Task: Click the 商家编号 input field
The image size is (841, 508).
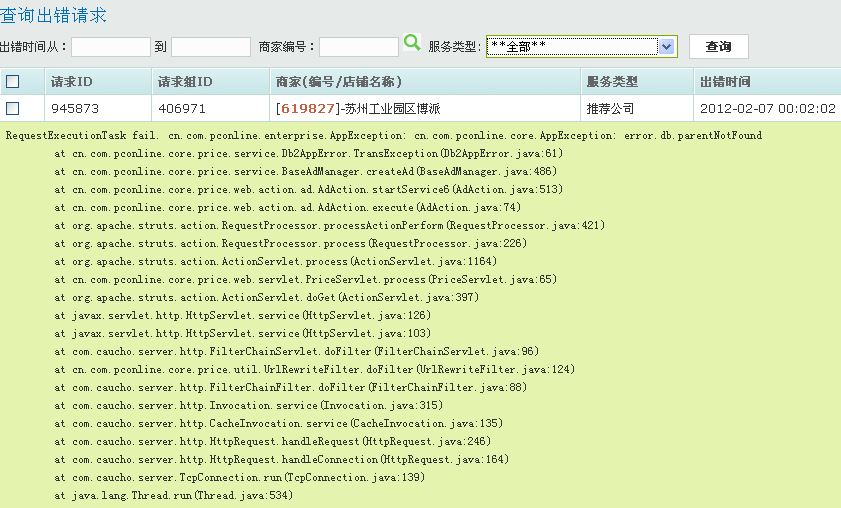Action: click(x=358, y=47)
